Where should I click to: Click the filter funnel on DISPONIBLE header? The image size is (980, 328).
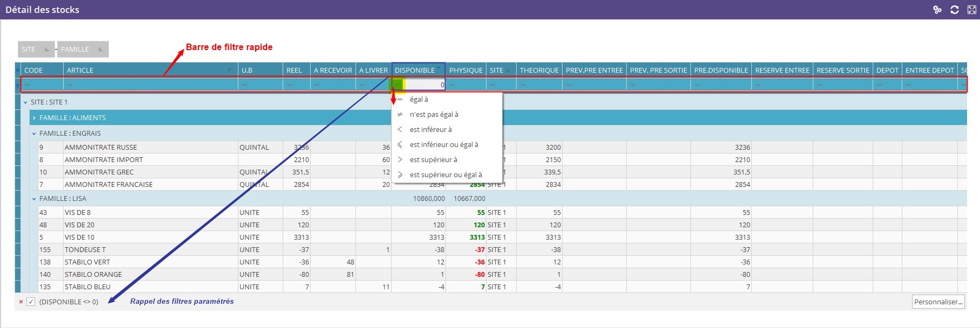tap(439, 69)
